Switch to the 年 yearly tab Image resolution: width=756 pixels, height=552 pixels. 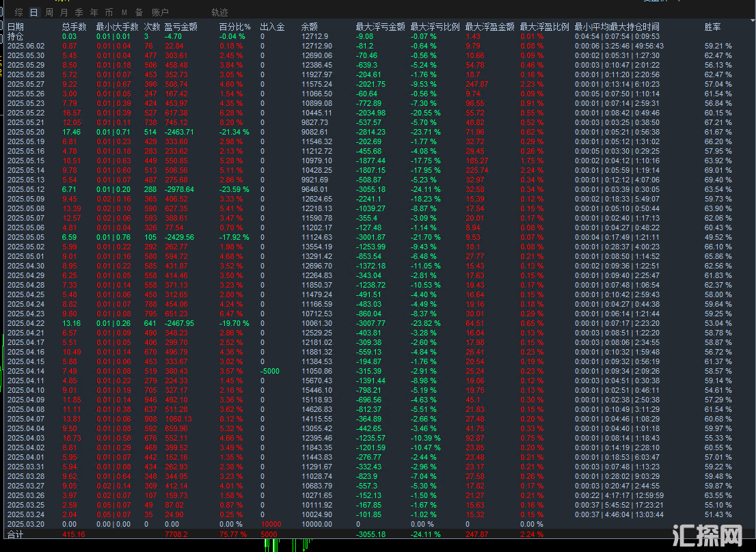pyautogui.click(x=94, y=12)
